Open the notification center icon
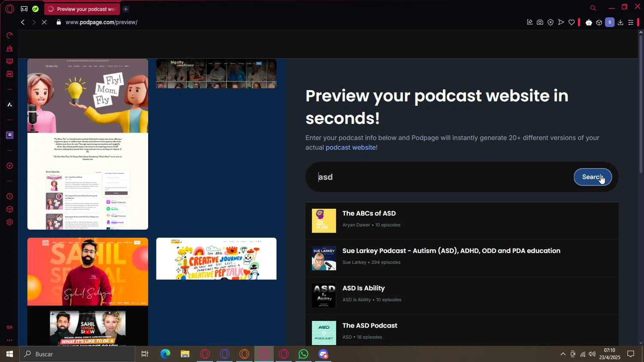The image size is (644, 362). point(631,354)
